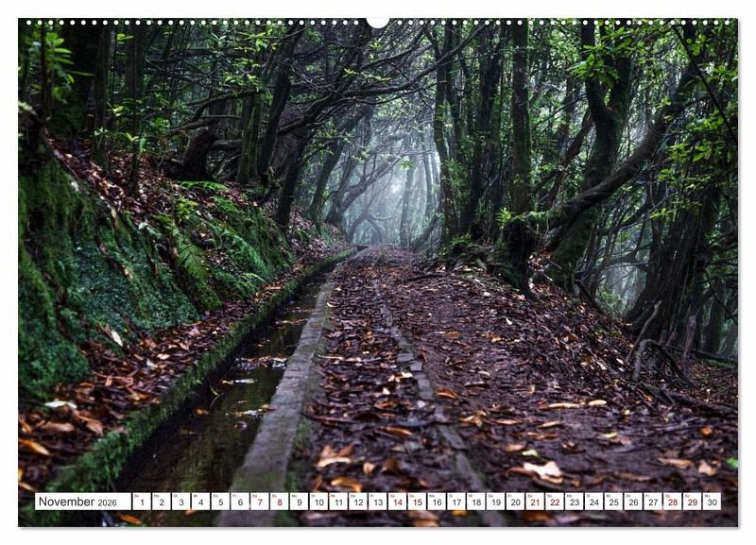The image size is (756, 545).
Task: Select the red-marked day 14
Action: pyautogui.click(x=397, y=502)
